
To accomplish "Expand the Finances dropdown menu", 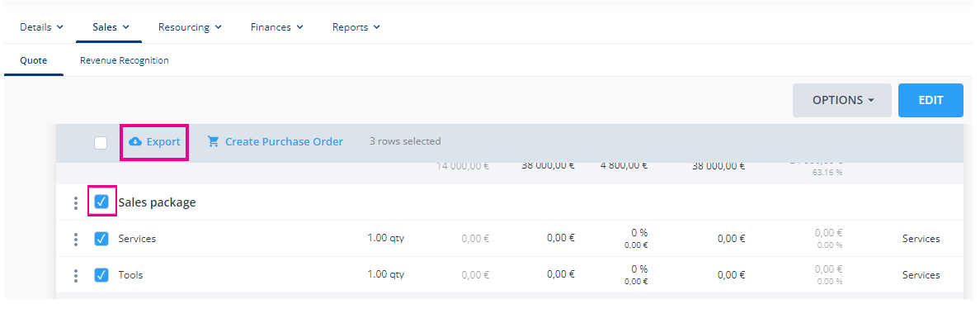I will [x=277, y=27].
